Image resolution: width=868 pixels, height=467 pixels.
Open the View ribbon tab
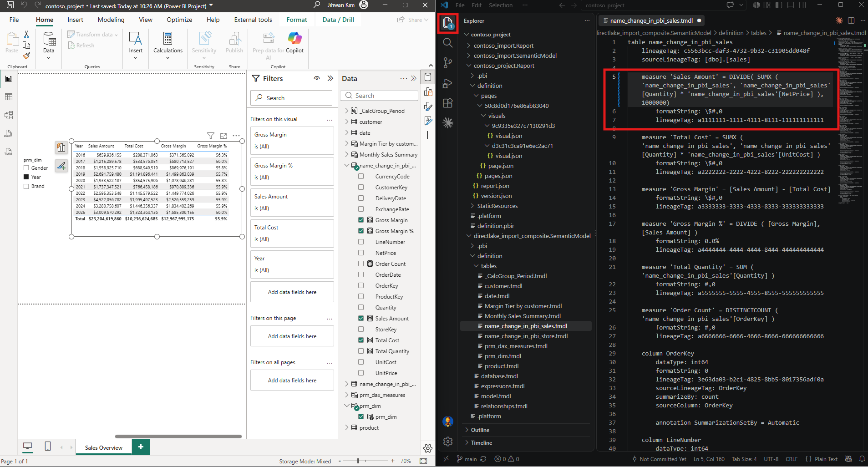146,20
